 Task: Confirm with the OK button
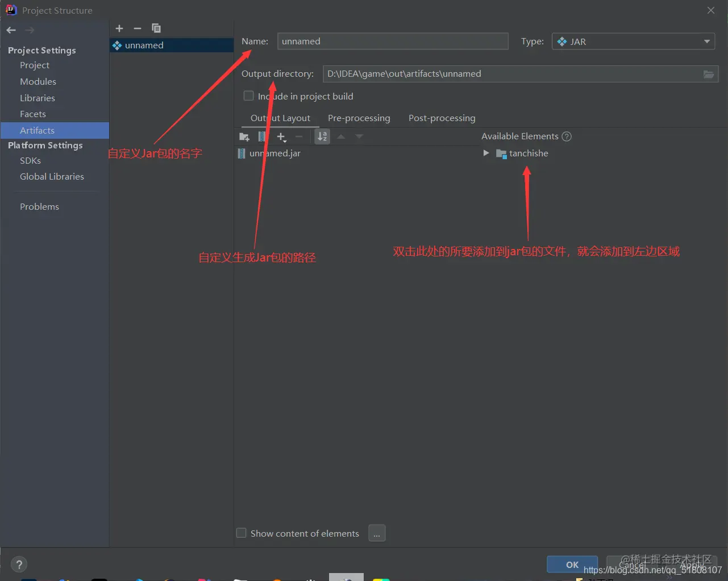click(572, 565)
